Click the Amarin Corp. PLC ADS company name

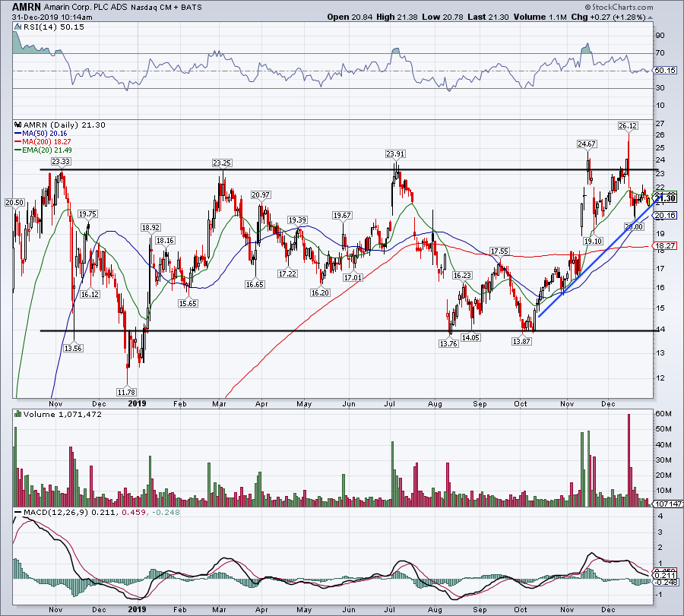point(85,8)
